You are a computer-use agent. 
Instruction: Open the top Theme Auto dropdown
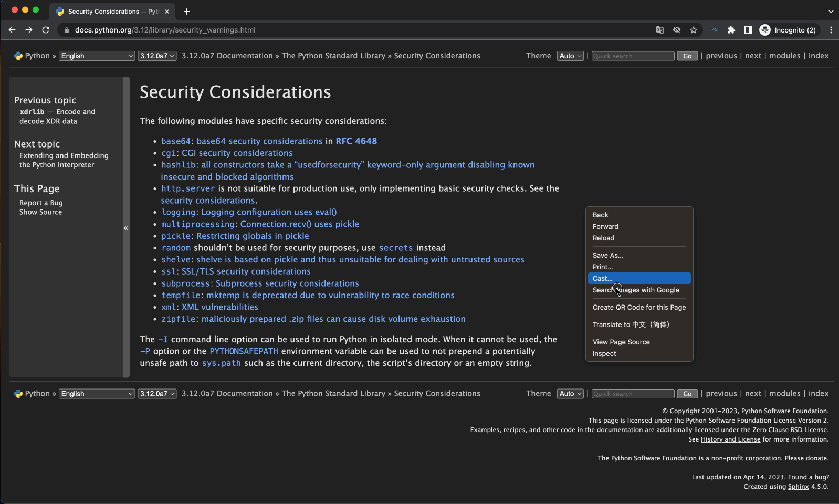pyautogui.click(x=570, y=56)
